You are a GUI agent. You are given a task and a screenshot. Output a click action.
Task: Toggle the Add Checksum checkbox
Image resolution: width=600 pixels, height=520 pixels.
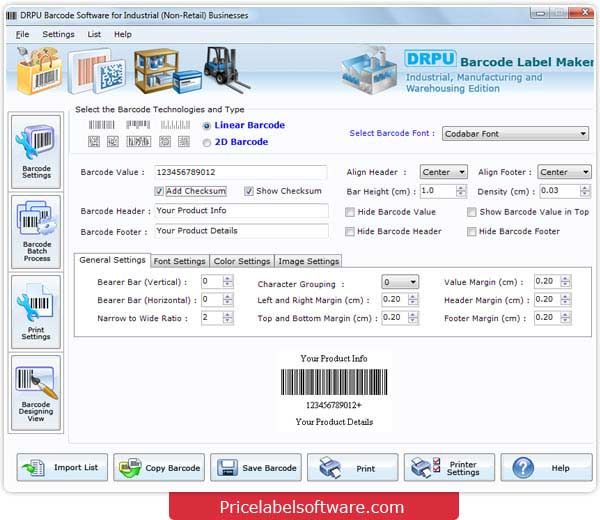[159, 191]
